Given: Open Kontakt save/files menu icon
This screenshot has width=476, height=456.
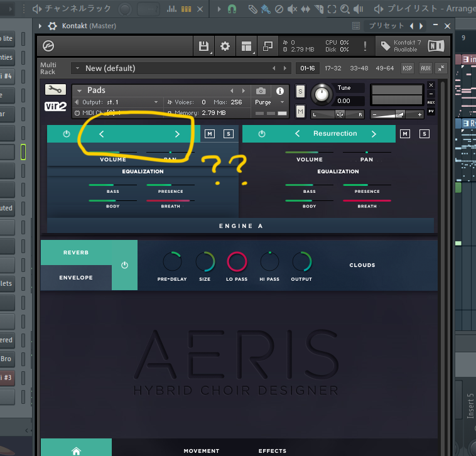Looking at the screenshot, I should pyautogui.click(x=203, y=46).
